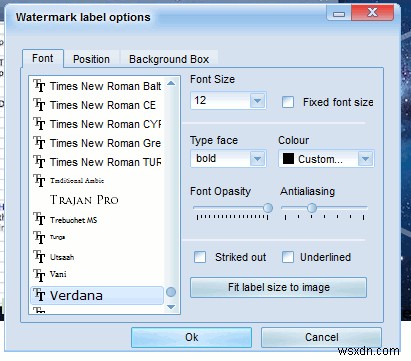This screenshot has height=361, width=411.
Task: Open Type face dropdown arrow
Action: pos(257,159)
